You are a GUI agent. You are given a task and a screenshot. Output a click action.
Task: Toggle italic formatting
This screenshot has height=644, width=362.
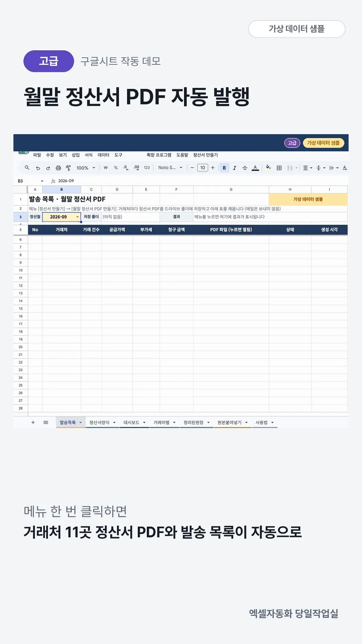pyautogui.click(x=234, y=168)
